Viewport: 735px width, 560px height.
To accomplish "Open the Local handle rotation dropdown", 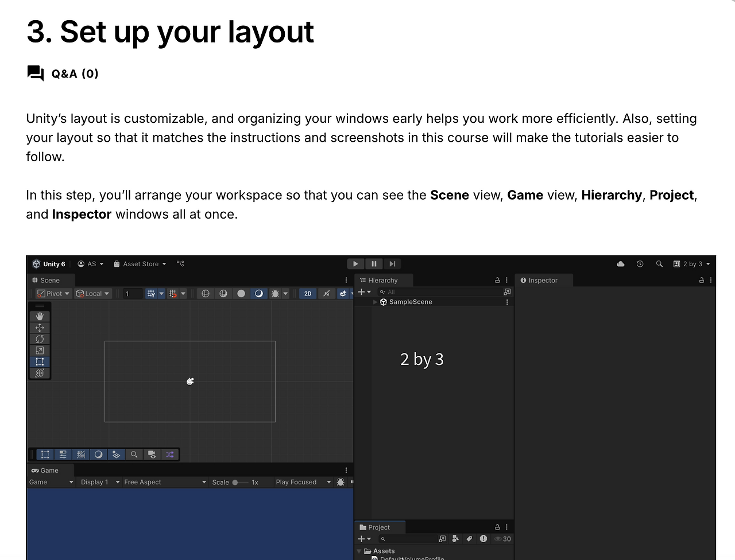I will 92,293.
